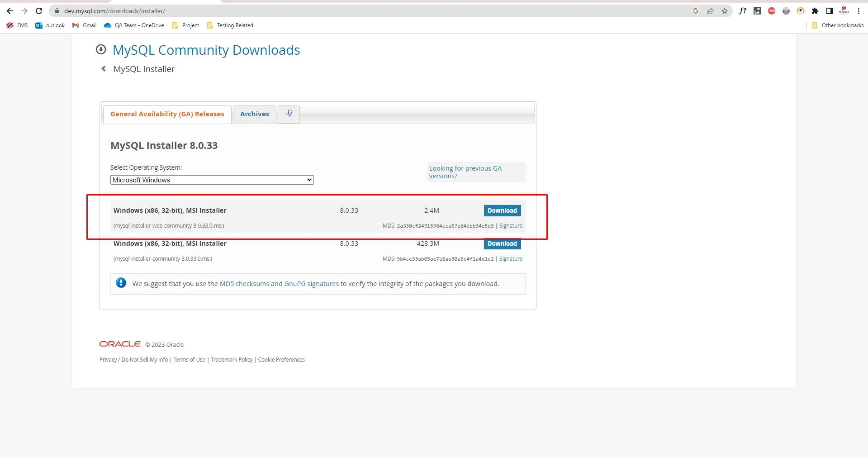Open the browser extensions puzzle icon
The image size is (868, 458).
[815, 11]
